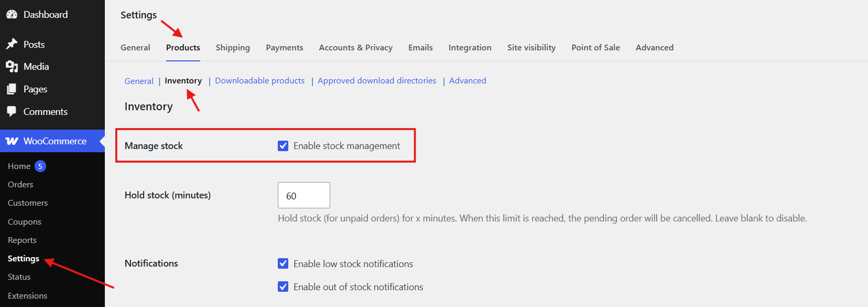Toggle Enable low stock notifications checkbox
868x307 pixels.
pos(283,263)
